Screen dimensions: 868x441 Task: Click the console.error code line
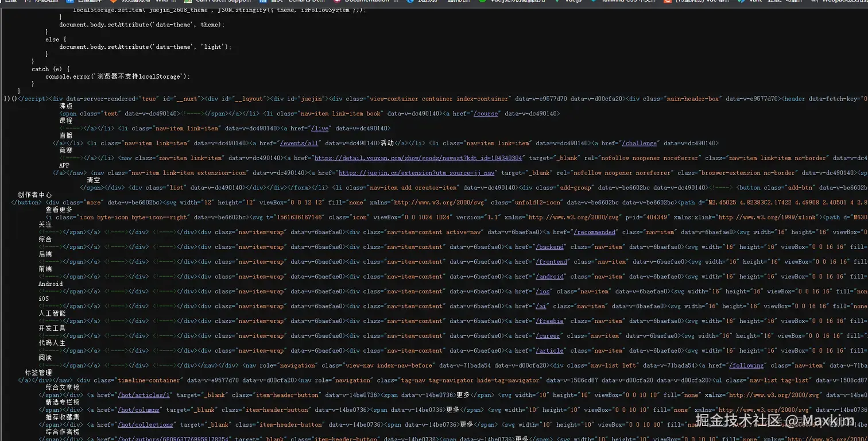(x=118, y=76)
